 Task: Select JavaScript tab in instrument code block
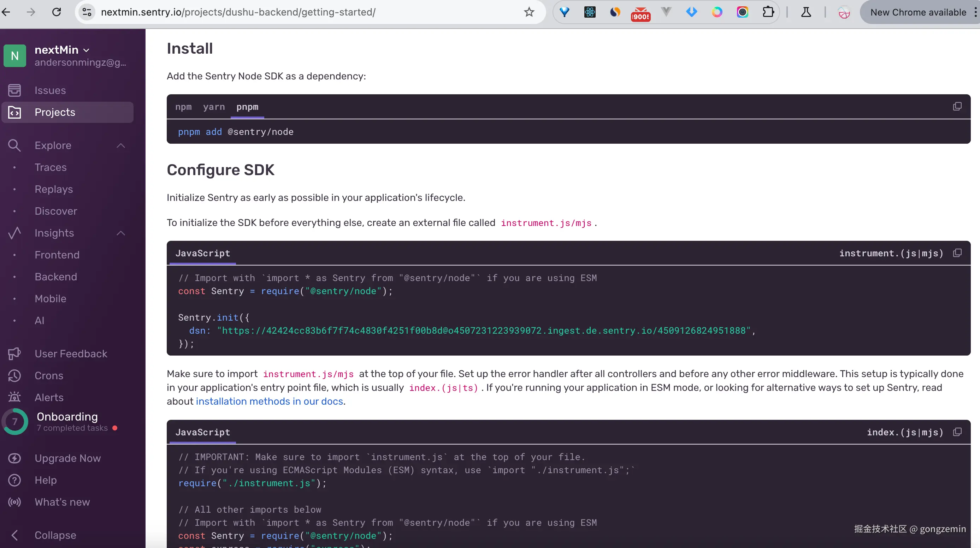(203, 253)
